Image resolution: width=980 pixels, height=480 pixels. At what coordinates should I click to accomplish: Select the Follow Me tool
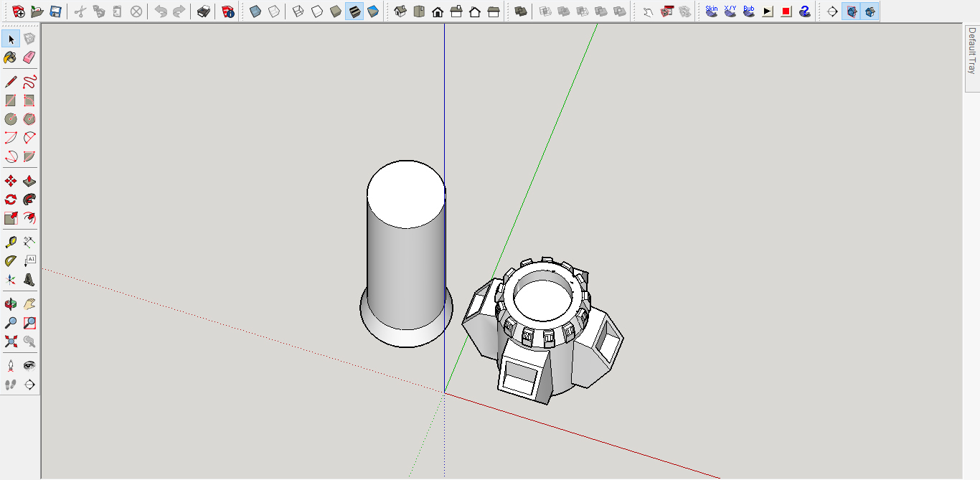[x=29, y=199]
